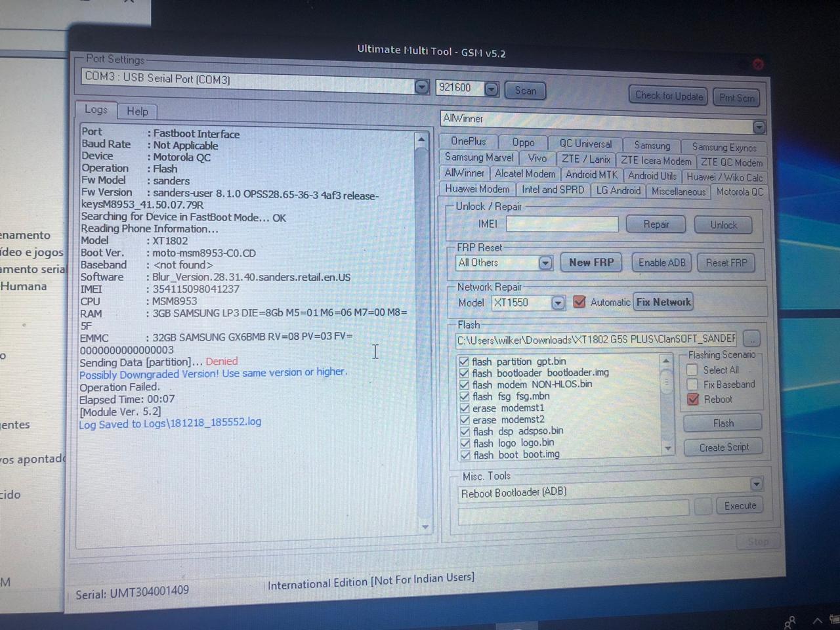Click the flash list scroll-down arrow

point(667,449)
